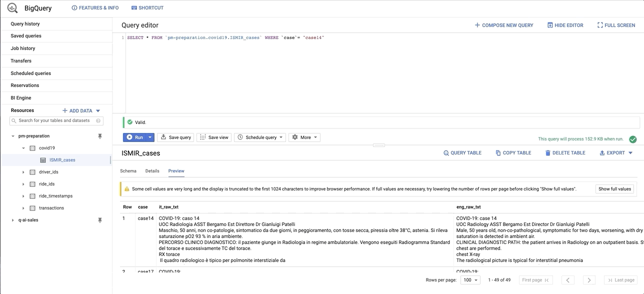Image resolution: width=644 pixels, height=294 pixels.
Task: Click the BigQuery logo icon
Action: pyautogui.click(x=12, y=8)
